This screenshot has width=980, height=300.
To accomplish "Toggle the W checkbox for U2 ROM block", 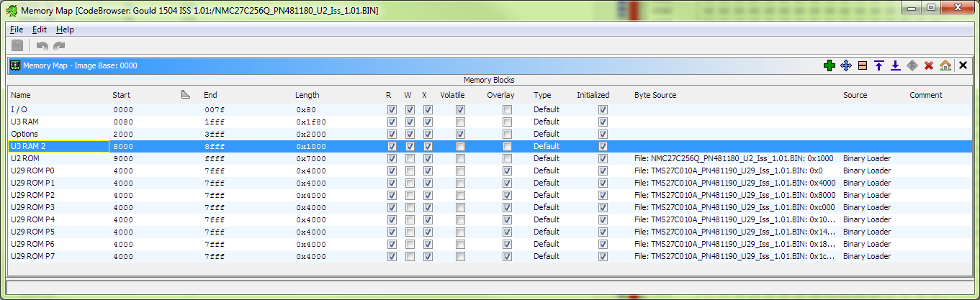I will click(410, 158).
